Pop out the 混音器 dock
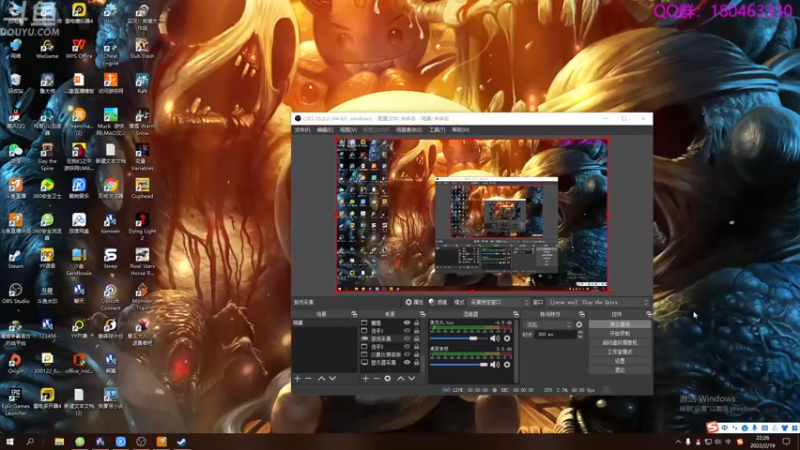Viewport: 800px width, 450px height. [x=516, y=314]
